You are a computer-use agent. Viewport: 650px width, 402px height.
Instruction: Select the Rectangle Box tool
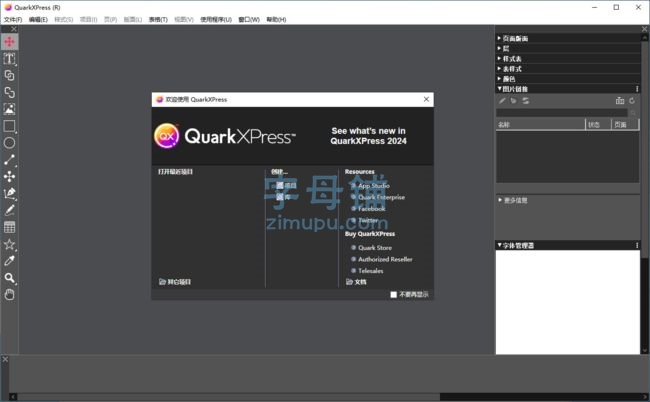tap(9, 126)
